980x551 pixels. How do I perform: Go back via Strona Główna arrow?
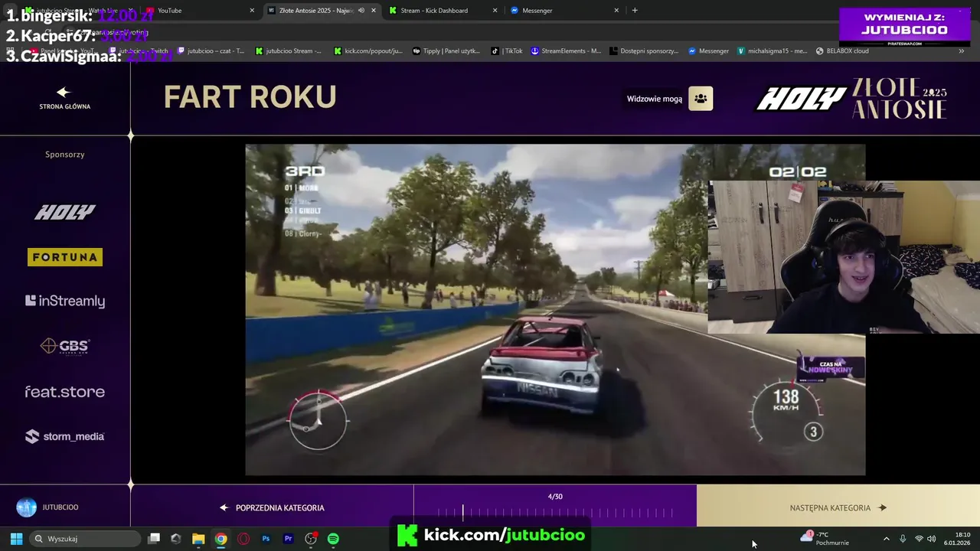[64, 97]
